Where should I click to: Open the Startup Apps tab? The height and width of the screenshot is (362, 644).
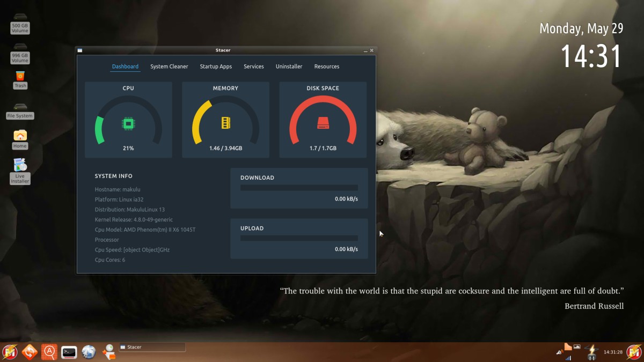(216, 67)
